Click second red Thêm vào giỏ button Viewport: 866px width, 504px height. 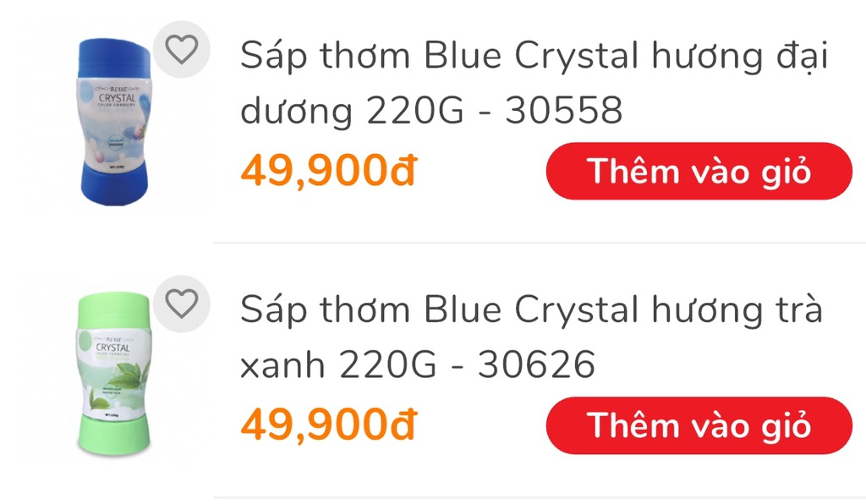699,425
